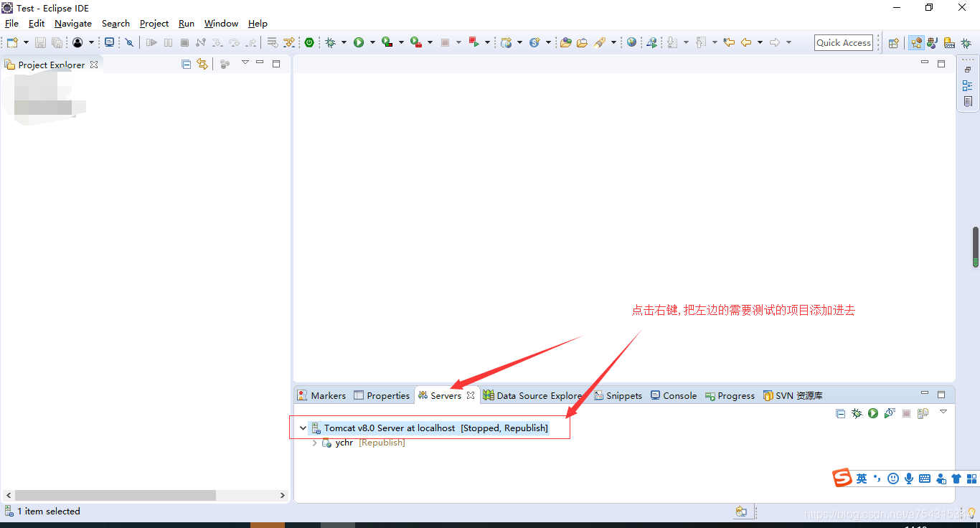
Task: Switch to the Properties tab
Action: (x=382, y=395)
